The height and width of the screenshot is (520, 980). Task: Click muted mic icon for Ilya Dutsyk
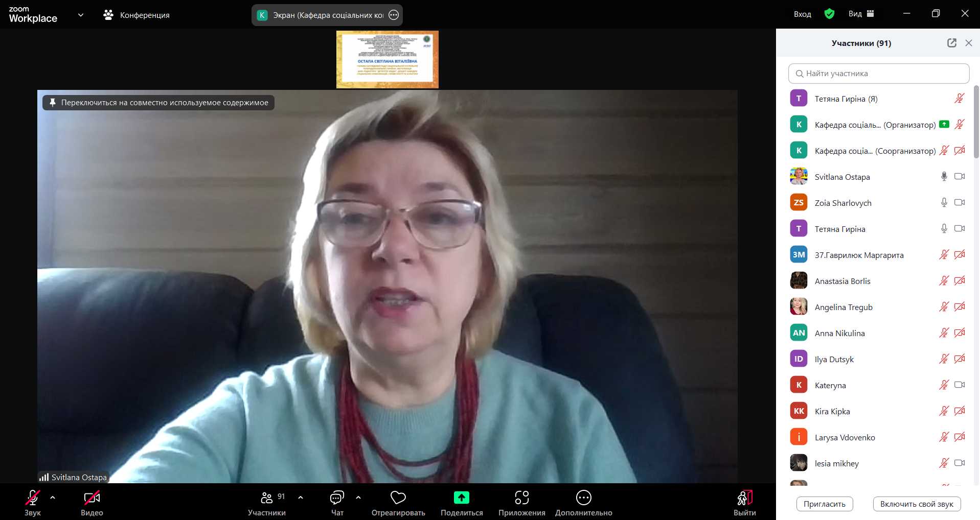(944, 359)
